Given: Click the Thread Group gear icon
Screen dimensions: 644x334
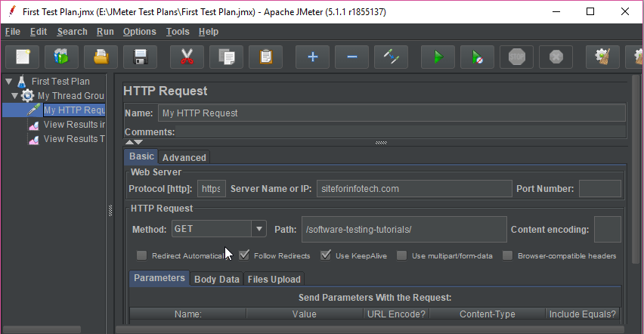Looking at the screenshot, I should (x=27, y=96).
